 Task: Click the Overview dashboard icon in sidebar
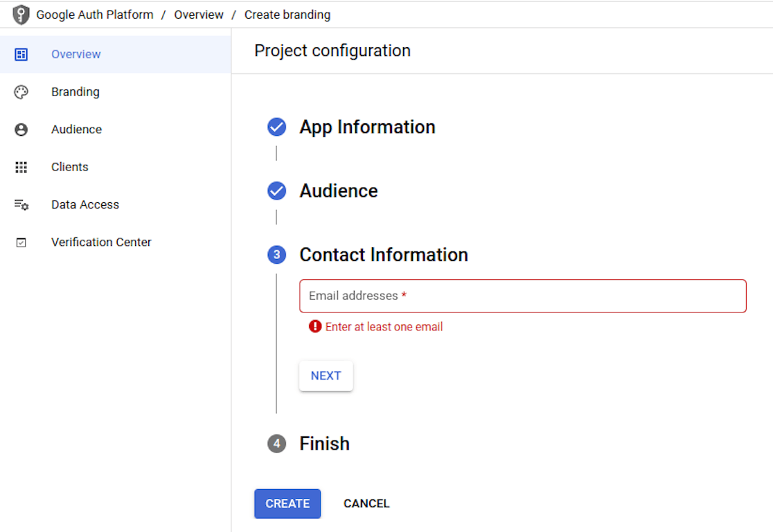coord(21,54)
